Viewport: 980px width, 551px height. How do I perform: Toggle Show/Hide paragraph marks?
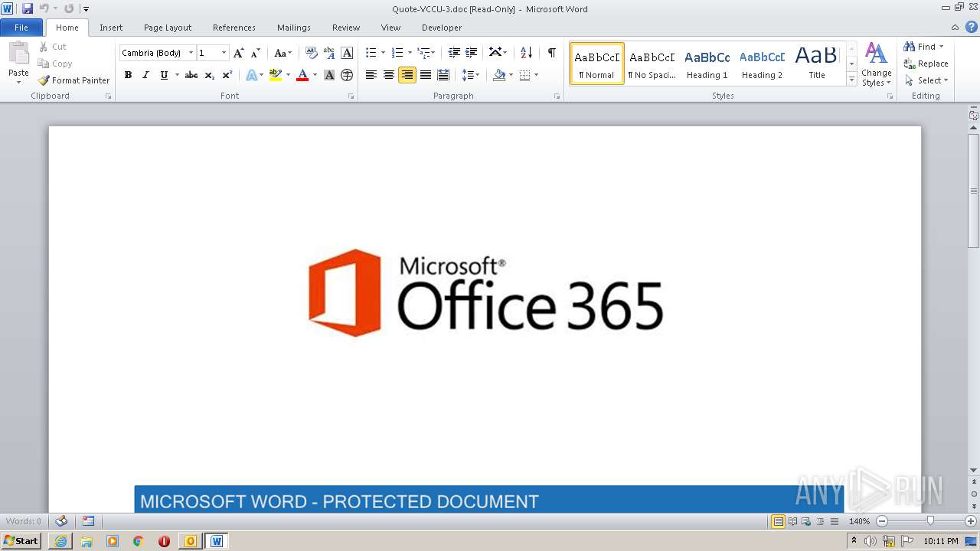(551, 53)
